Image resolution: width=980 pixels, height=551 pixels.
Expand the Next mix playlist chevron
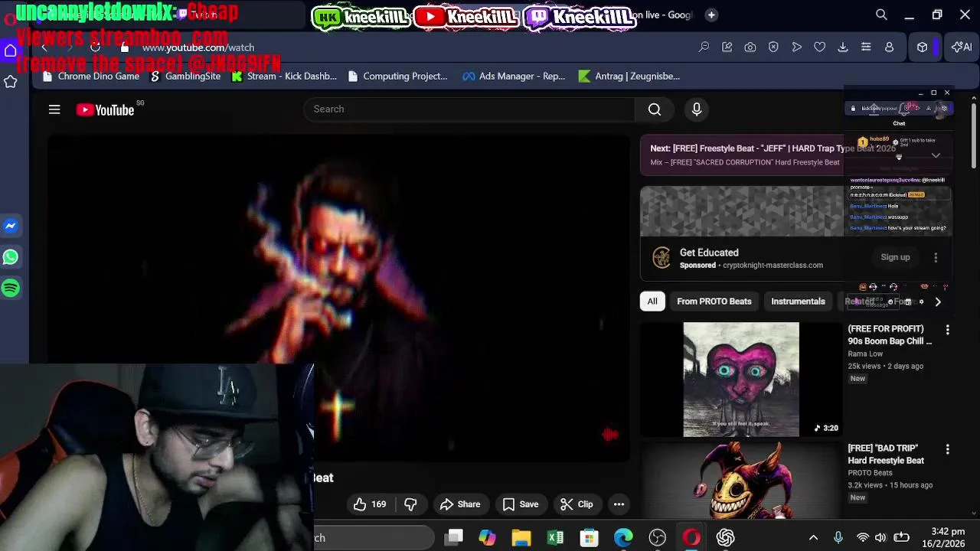click(936, 155)
